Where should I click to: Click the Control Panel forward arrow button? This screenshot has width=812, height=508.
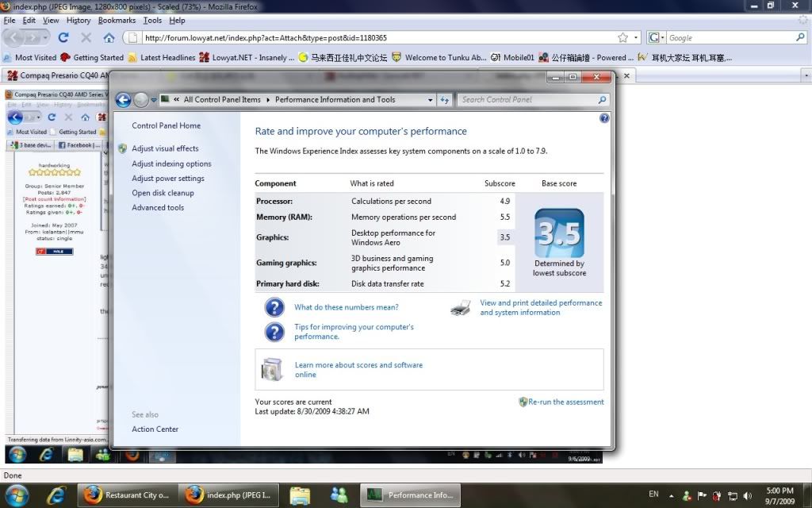click(x=141, y=99)
